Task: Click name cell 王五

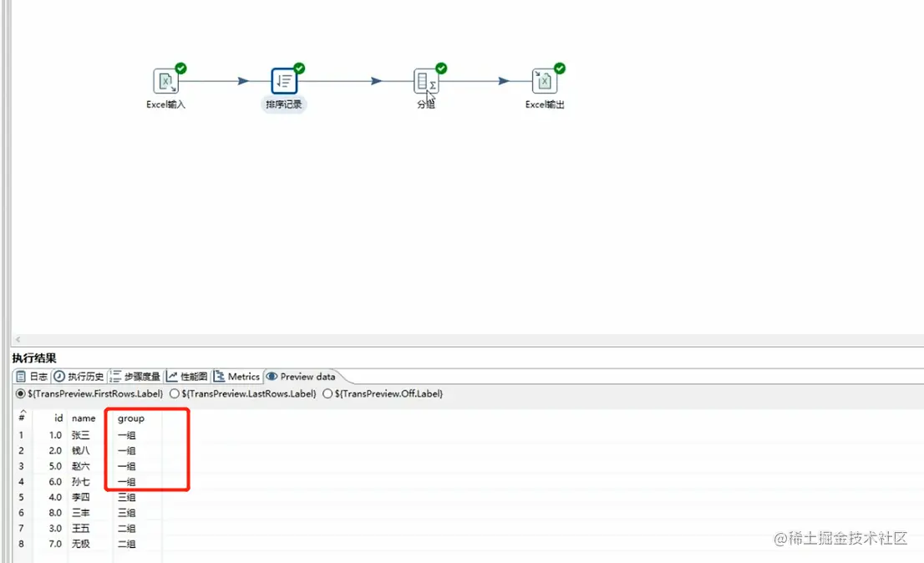Action: (81, 528)
